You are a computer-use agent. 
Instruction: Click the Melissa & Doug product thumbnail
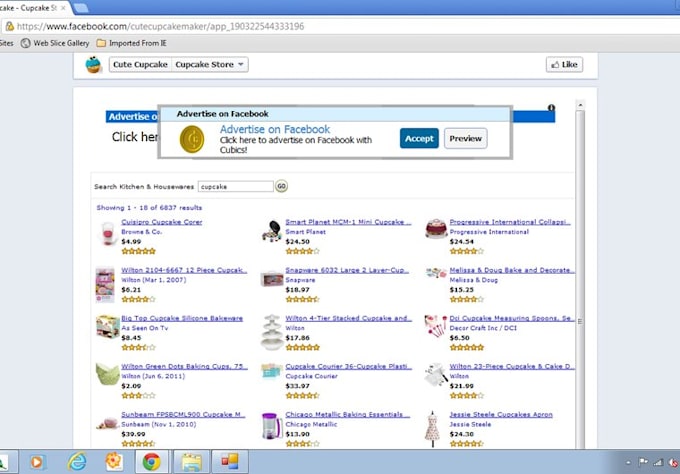click(x=436, y=273)
